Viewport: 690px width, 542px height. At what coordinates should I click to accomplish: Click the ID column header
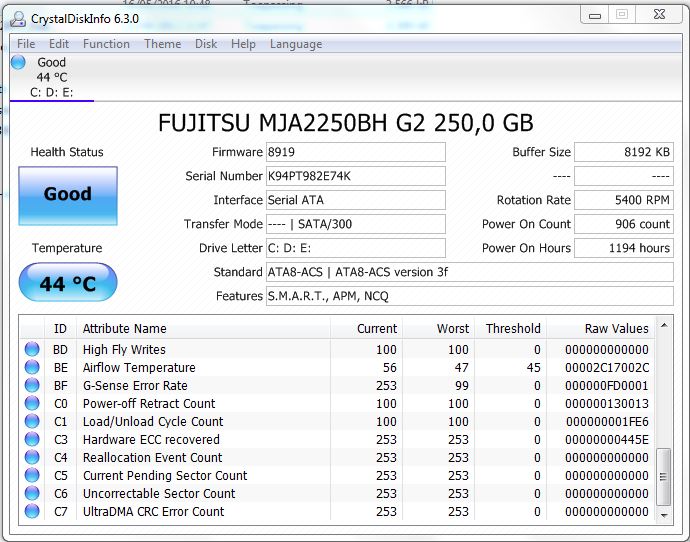pyautogui.click(x=60, y=328)
